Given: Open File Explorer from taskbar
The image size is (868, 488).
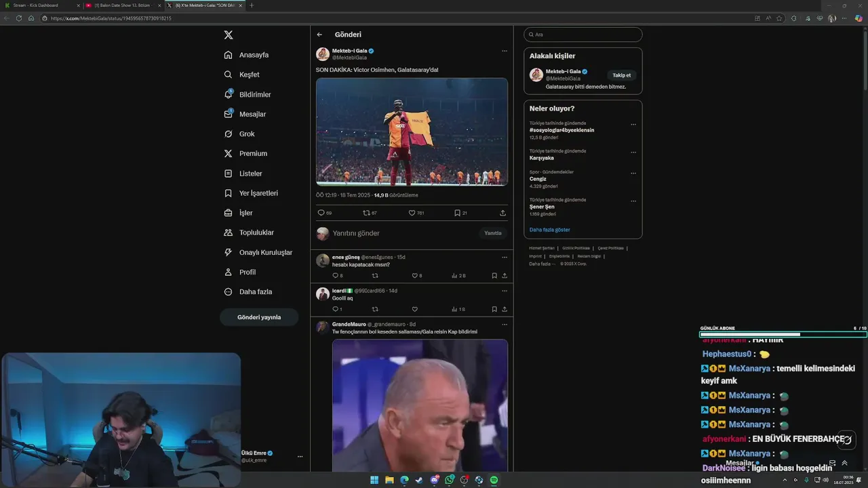Looking at the screenshot, I should coord(389,480).
